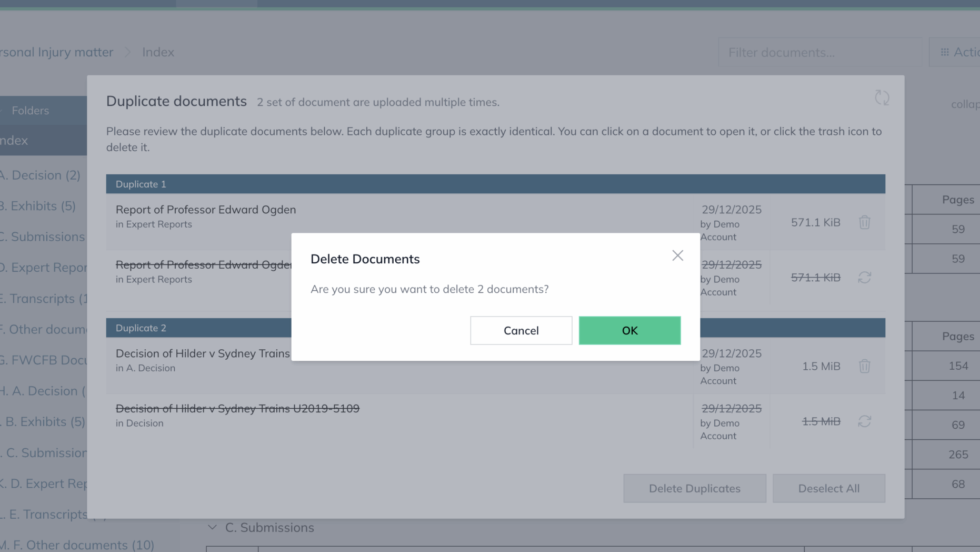Restore the struck-through Edward Ogden report

tap(864, 278)
